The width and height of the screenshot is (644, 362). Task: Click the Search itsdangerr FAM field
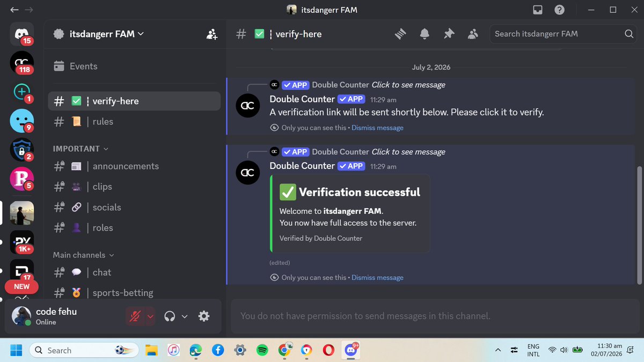coord(563,34)
